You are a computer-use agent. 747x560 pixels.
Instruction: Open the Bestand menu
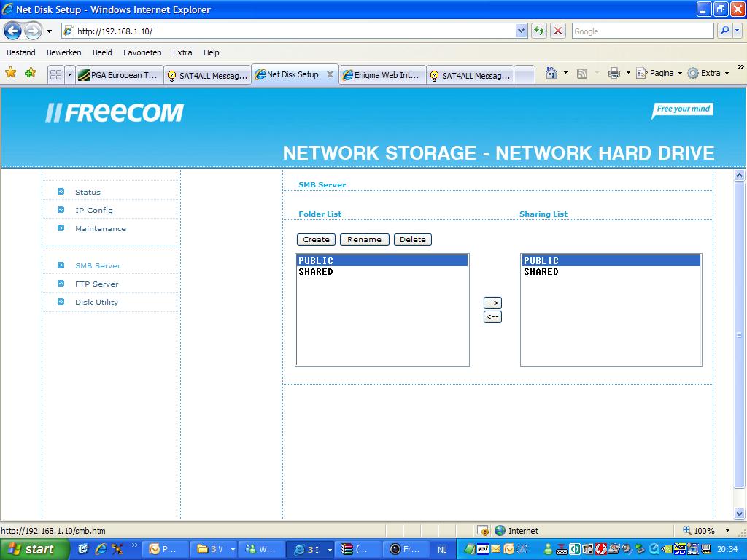click(21, 52)
